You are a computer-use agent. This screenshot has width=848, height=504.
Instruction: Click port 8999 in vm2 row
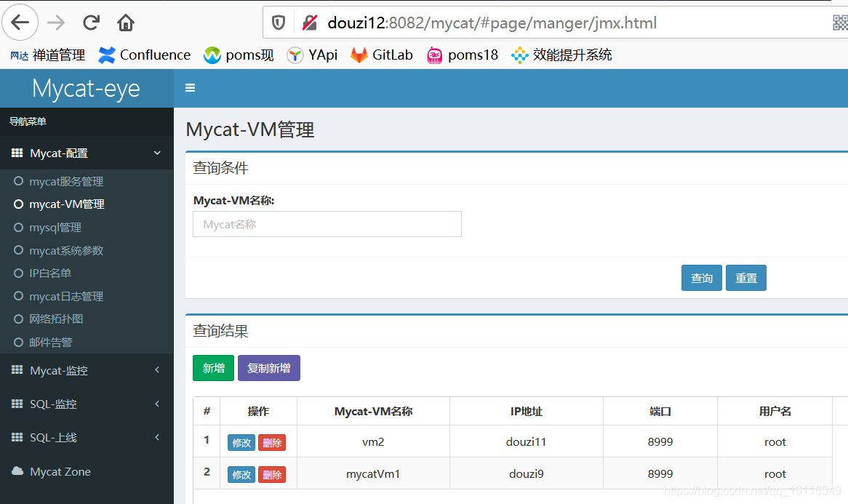pyautogui.click(x=660, y=441)
